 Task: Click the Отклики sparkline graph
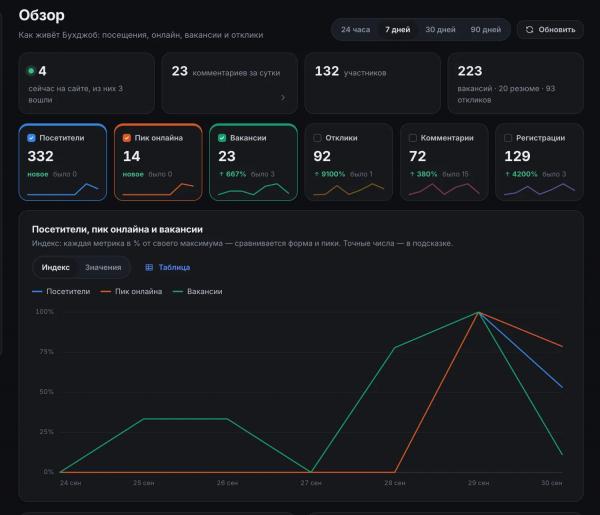pyautogui.click(x=349, y=189)
